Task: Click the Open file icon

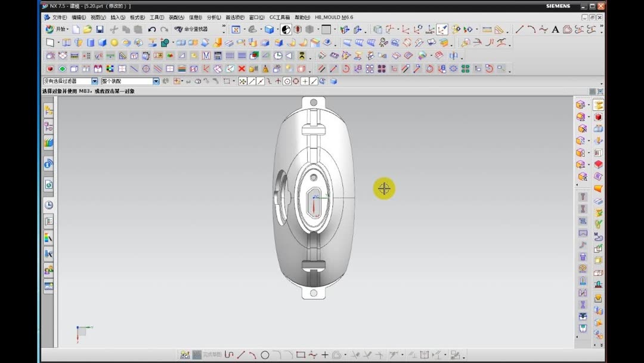Action: [87, 29]
